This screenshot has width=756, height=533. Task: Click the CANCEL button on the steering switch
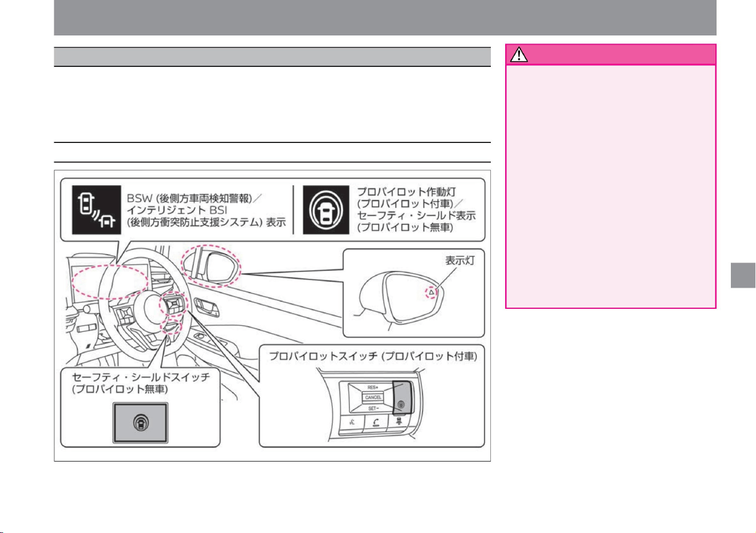point(373,397)
